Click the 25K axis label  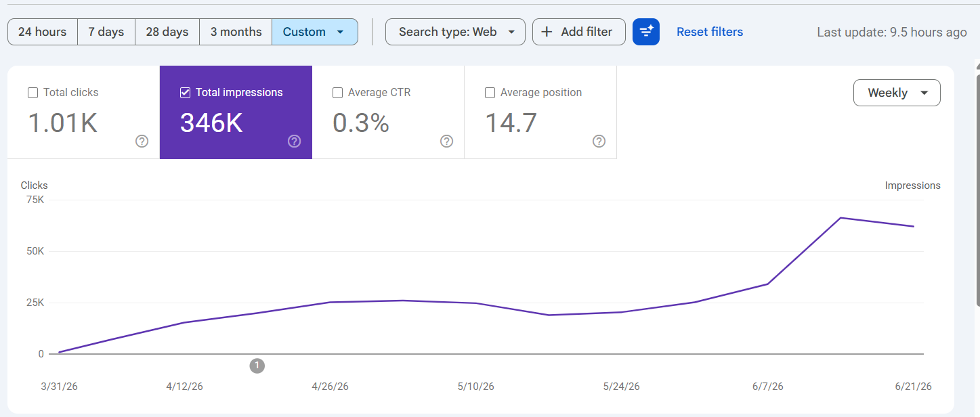tap(35, 303)
